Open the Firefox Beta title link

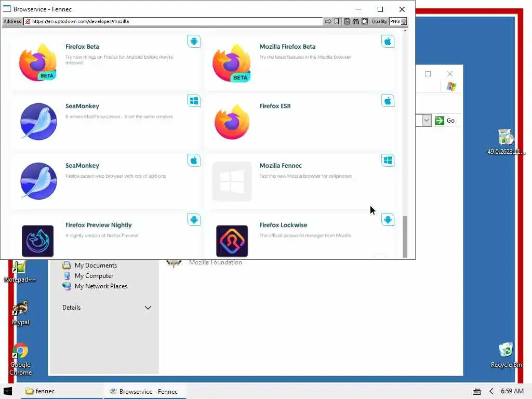(x=82, y=46)
